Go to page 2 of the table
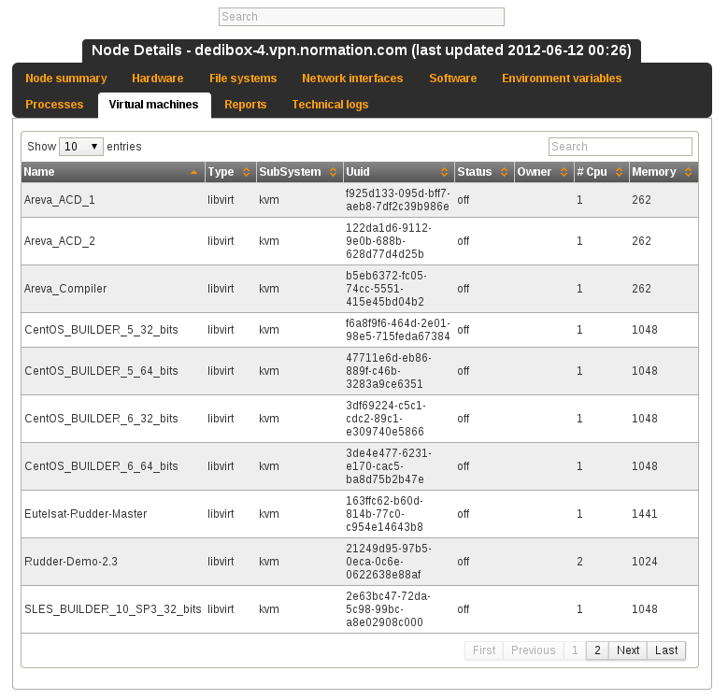 (x=597, y=650)
